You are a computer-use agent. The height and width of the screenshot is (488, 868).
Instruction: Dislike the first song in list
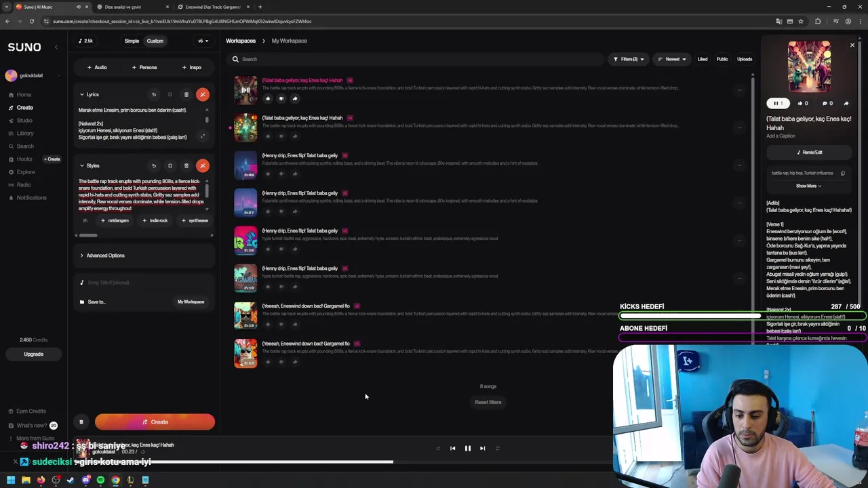pyautogui.click(x=281, y=99)
